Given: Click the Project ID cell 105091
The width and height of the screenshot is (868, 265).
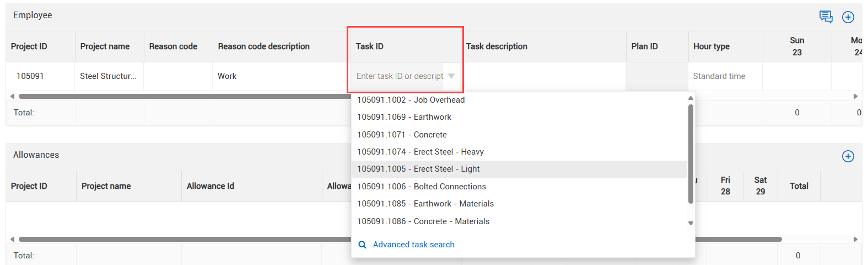Looking at the screenshot, I should (30, 76).
